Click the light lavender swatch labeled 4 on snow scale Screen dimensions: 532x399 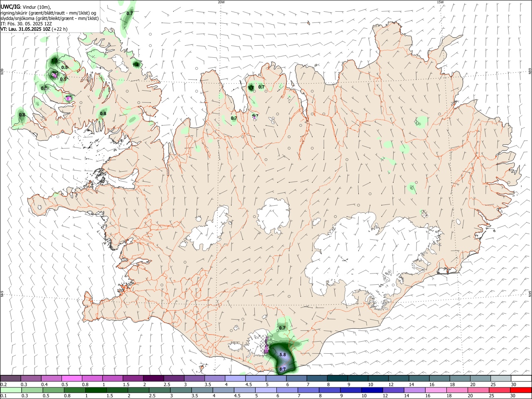pyautogui.click(x=234, y=378)
